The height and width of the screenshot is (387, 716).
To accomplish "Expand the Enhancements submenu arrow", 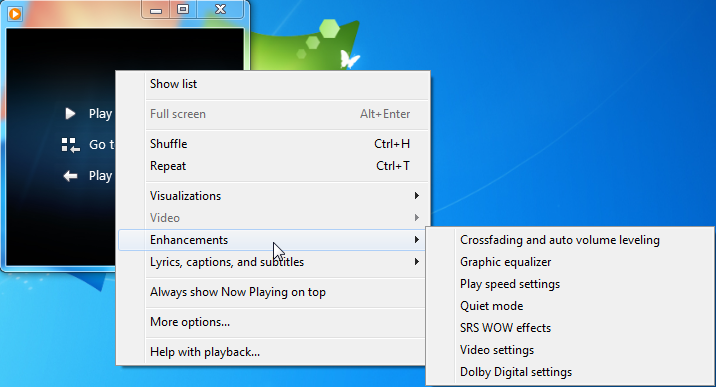I will (416, 240).
